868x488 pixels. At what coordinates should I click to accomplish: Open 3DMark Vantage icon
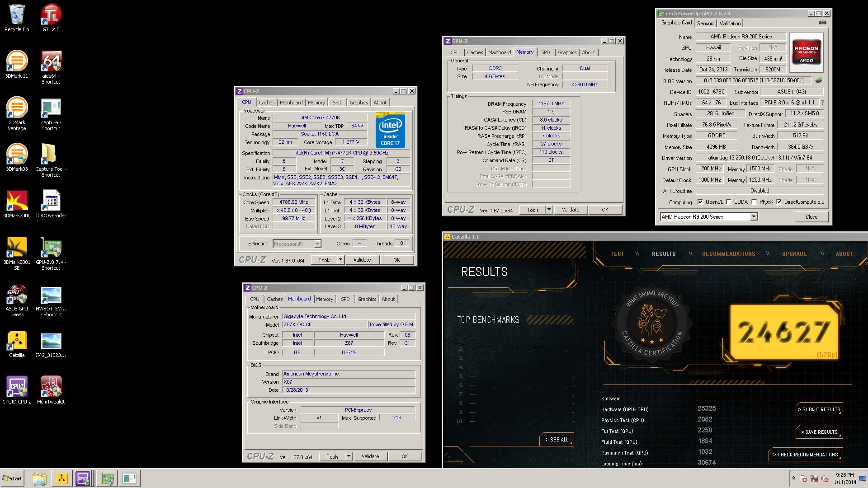(17, 114)
